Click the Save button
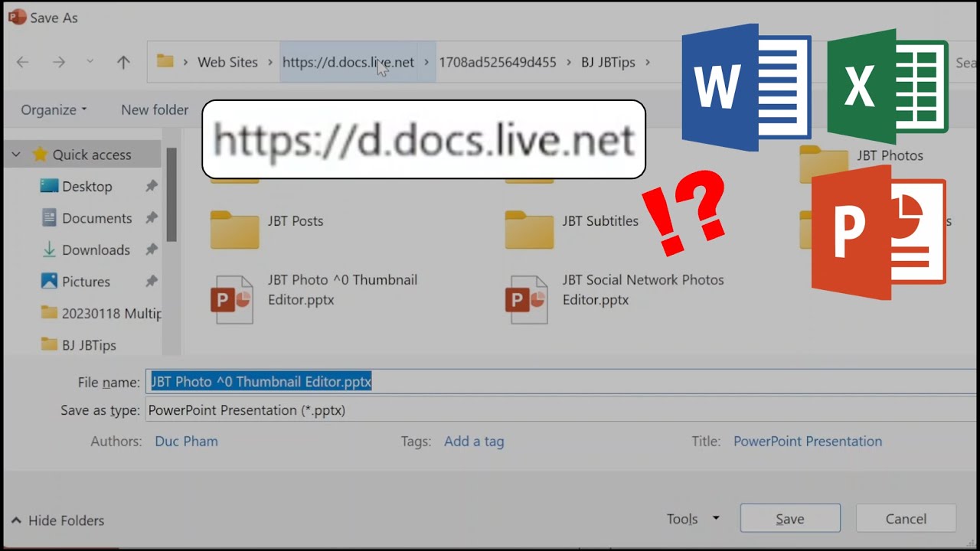 coord(790,519)
